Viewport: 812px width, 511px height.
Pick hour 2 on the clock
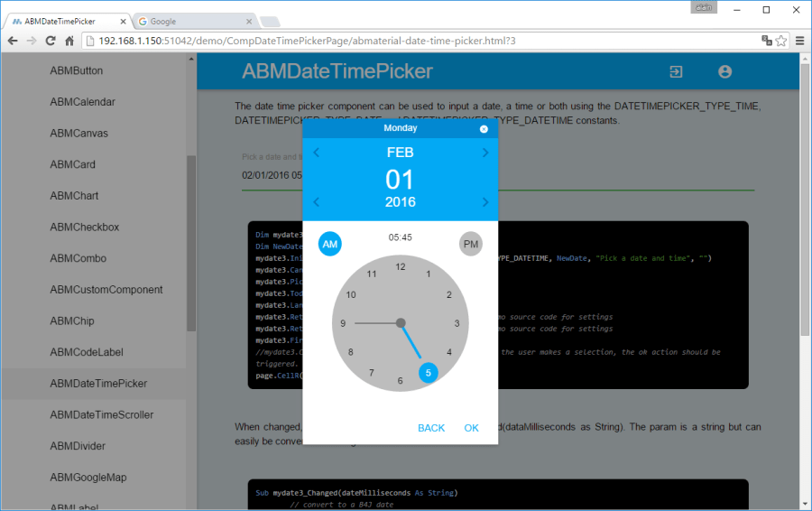click(449, 295)
